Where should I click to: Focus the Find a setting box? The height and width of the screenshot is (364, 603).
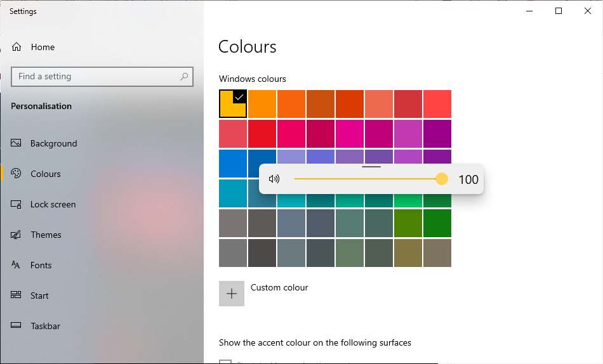tap(102, 77)
